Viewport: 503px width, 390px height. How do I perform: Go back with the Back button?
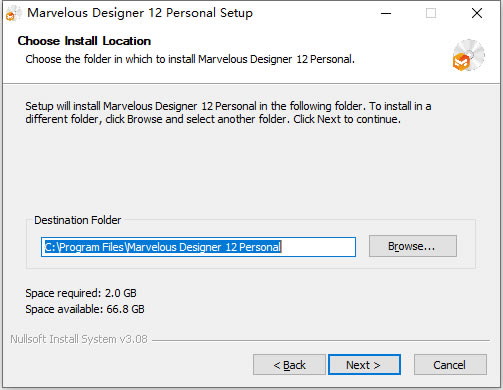coord(289,365)
